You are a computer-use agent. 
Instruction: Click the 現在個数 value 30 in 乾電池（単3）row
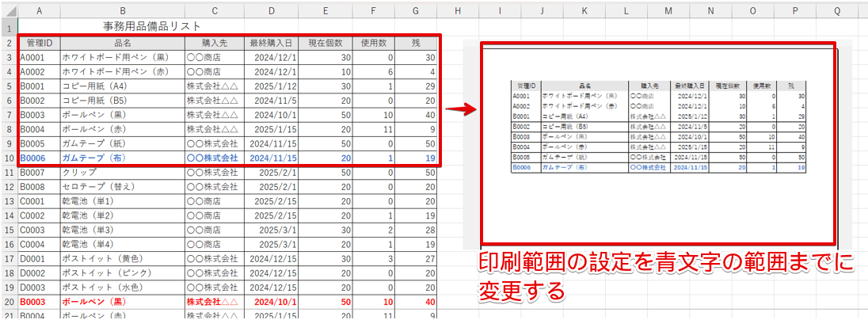pos(326,230)
